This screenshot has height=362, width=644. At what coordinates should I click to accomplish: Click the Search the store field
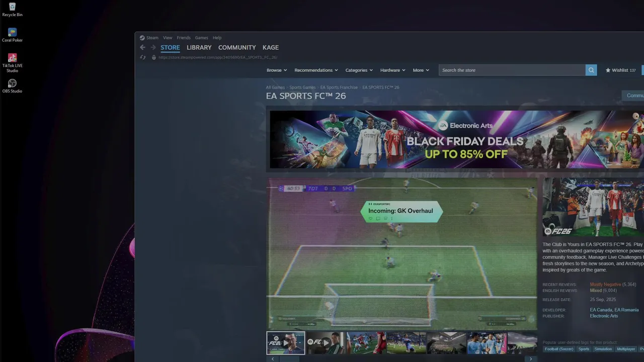point(512,70)
